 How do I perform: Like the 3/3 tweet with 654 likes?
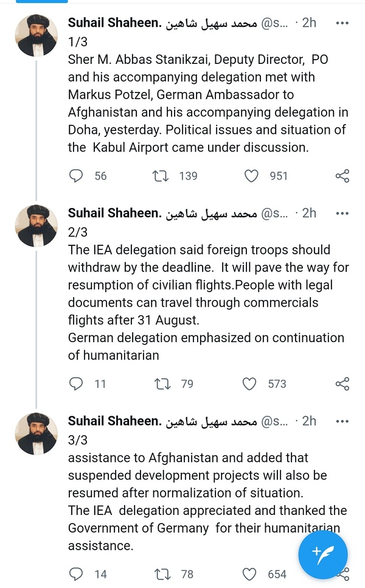point(249,573)
